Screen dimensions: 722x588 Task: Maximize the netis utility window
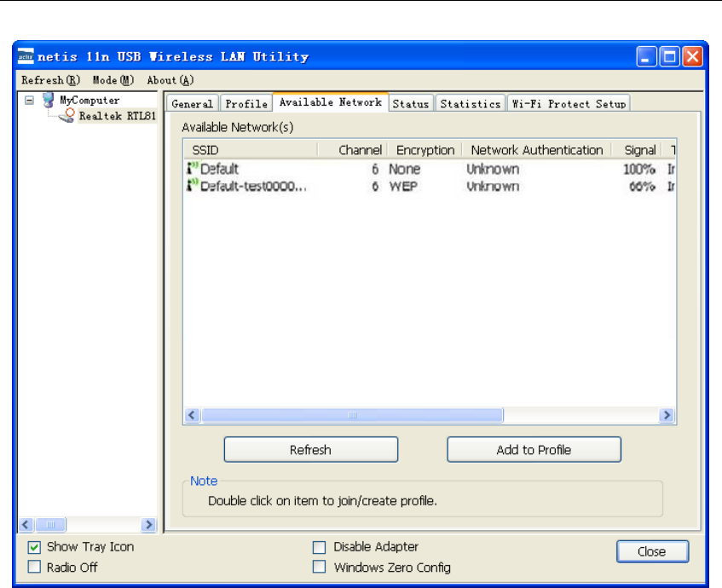(x=669, y=57)
